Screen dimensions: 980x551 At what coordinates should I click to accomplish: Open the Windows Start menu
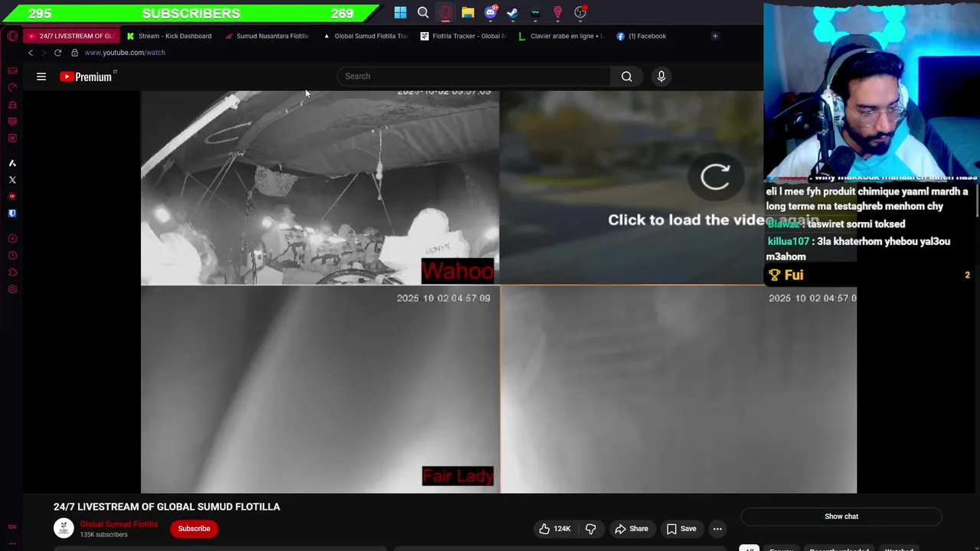(x=400, y=12)
